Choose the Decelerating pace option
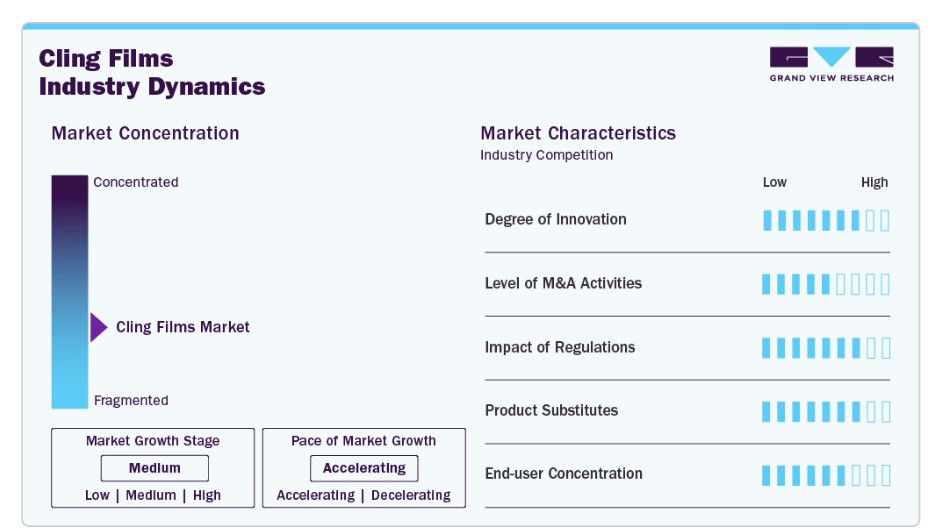Image resolution: width=930 pixels, height=529 pixels. pyautogui.click(x=411, y=495)
